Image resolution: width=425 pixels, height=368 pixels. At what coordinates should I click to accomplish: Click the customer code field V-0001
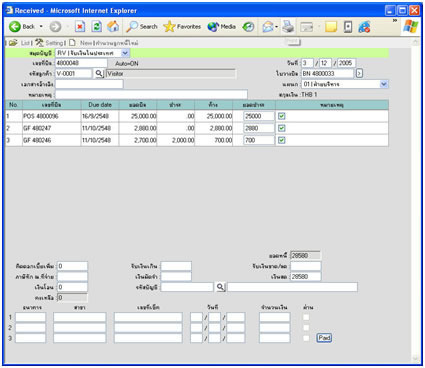73,73
